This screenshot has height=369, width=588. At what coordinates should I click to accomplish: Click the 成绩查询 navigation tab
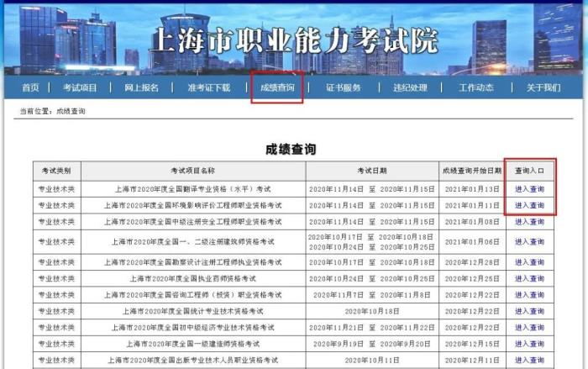[x=276, y=87]
